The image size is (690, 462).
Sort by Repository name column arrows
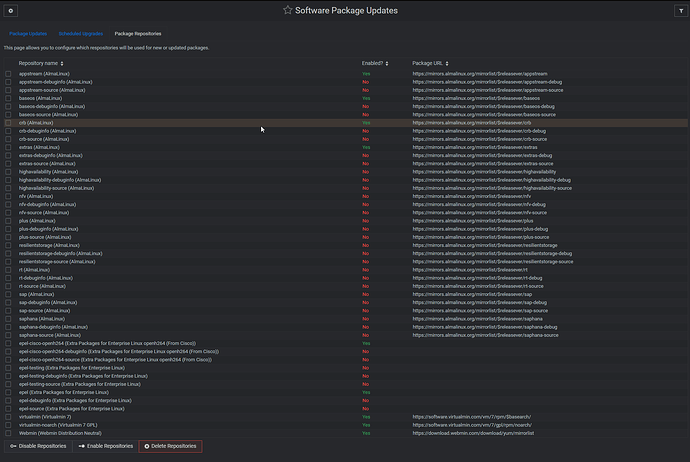tap(62, 64)
